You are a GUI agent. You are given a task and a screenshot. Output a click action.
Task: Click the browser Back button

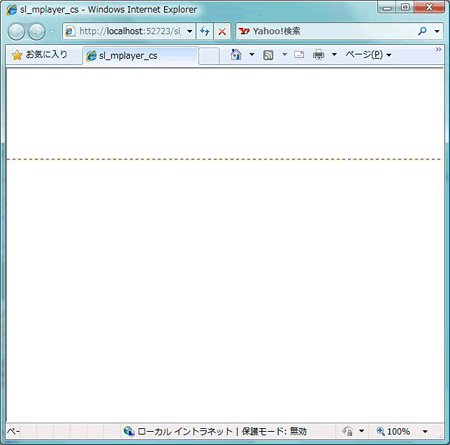[x=16, y=32]
